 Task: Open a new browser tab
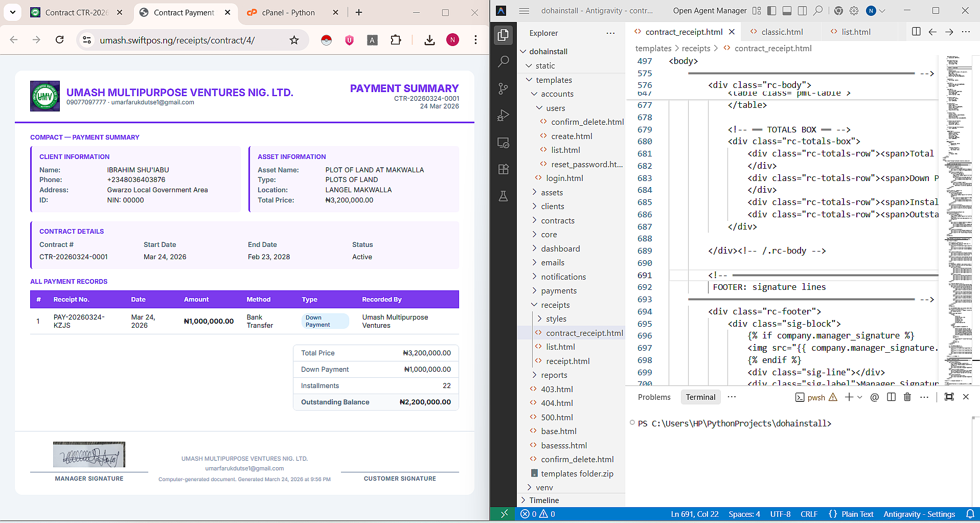[359, 13]
